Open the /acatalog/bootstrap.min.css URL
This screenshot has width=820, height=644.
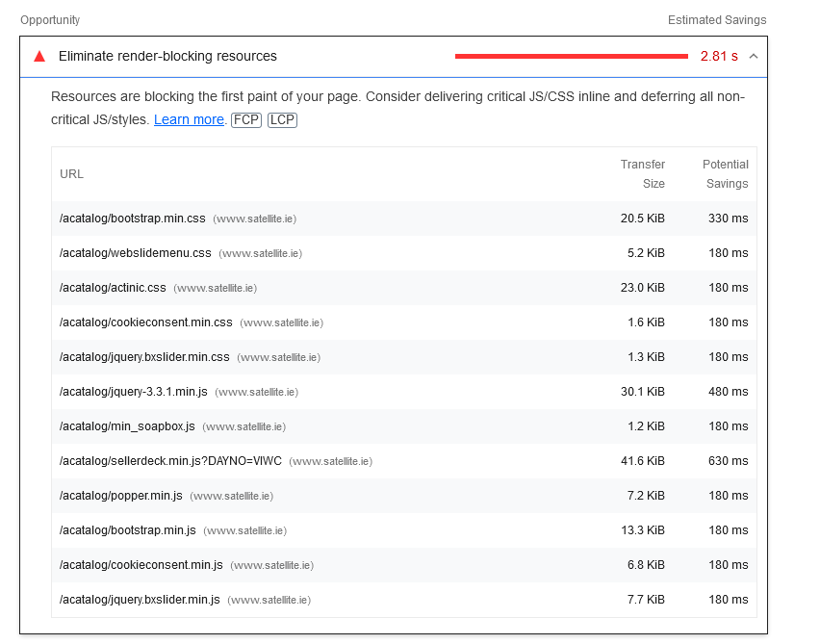click(133, 219)
